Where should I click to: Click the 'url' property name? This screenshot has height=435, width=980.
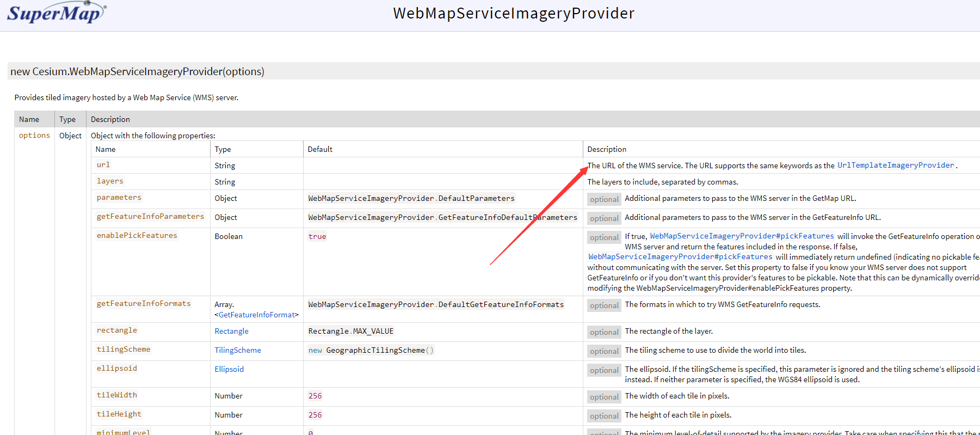103,165
